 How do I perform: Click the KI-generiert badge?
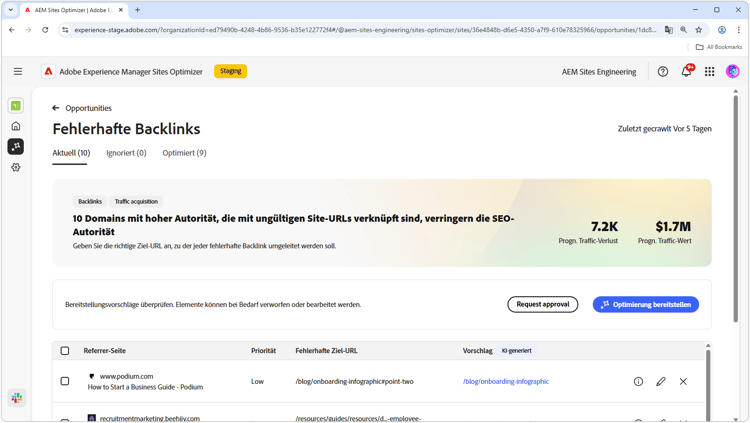[x=517, y=351]
